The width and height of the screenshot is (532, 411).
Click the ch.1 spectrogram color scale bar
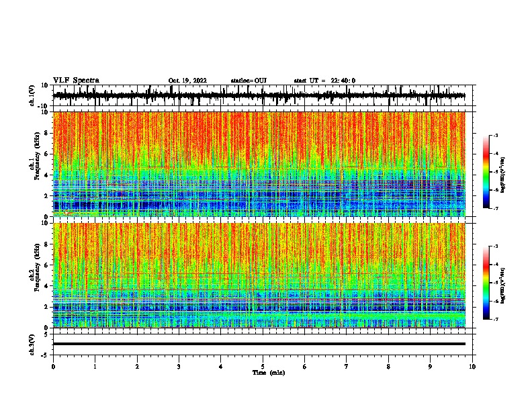click(x=486, y=172)
